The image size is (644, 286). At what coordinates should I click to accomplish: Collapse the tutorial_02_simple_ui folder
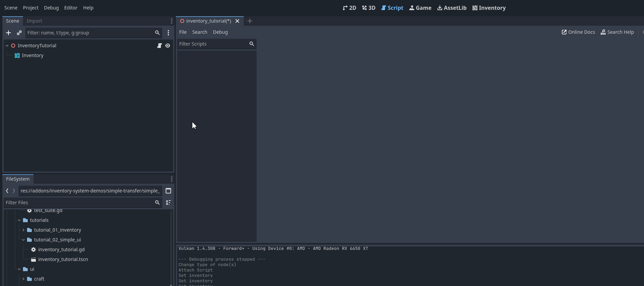[x=23, y=240]
